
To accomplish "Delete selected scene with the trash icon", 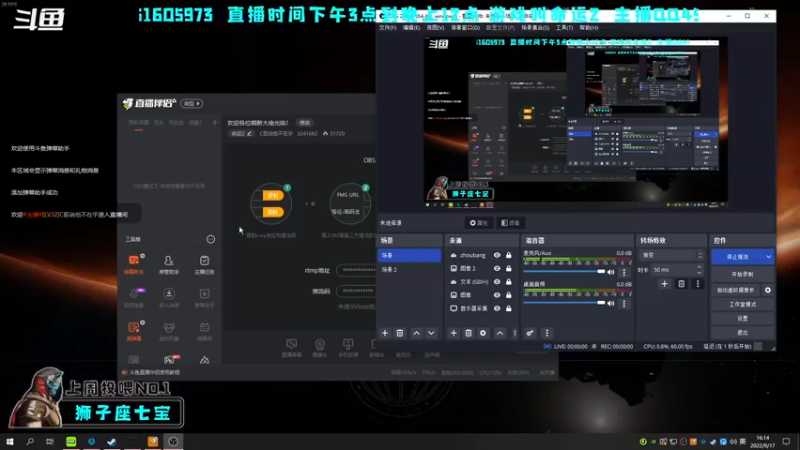I will tap(400, 333).
